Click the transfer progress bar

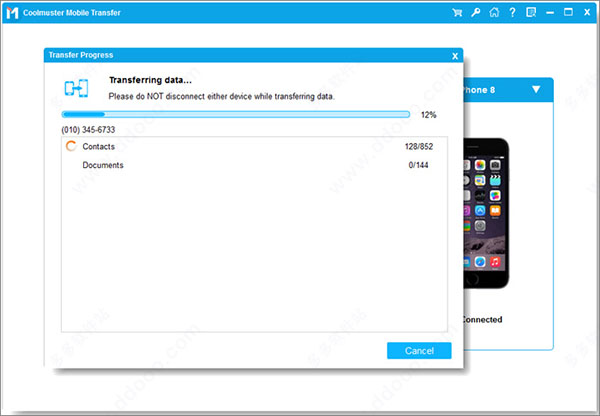pyautogui.click(x=235, y=114)
